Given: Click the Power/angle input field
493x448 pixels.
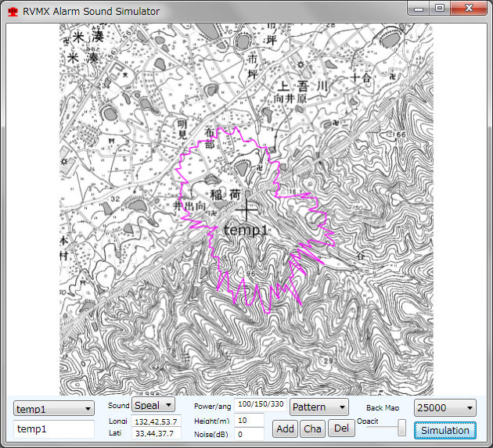Looking at the screenshot, I should 260,404.
